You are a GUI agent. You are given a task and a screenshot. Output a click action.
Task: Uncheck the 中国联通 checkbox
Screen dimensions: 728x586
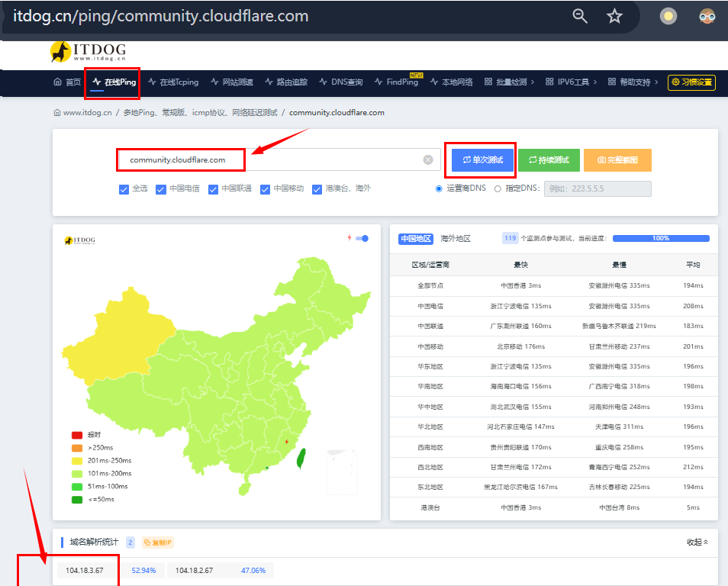(213, 189)
